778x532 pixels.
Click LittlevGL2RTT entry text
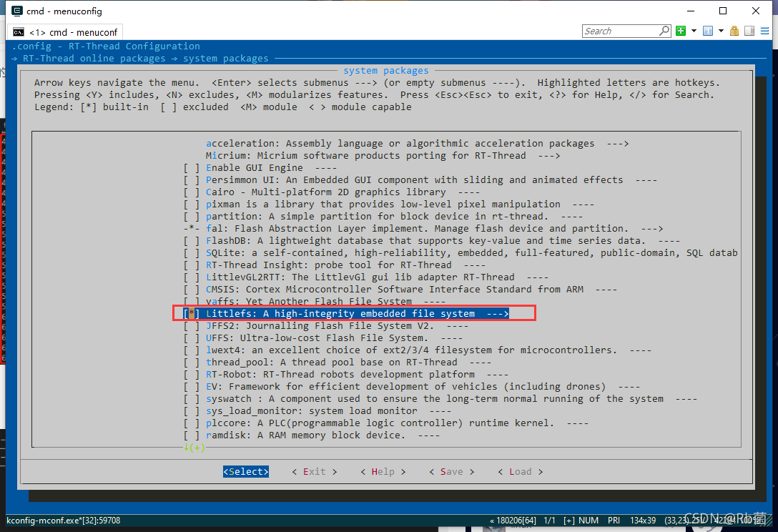(360, 277)
